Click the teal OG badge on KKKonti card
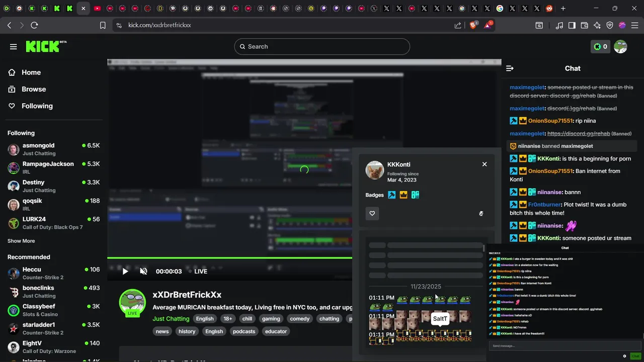Viewport: 644px width, 362px height. click(415, 195)
